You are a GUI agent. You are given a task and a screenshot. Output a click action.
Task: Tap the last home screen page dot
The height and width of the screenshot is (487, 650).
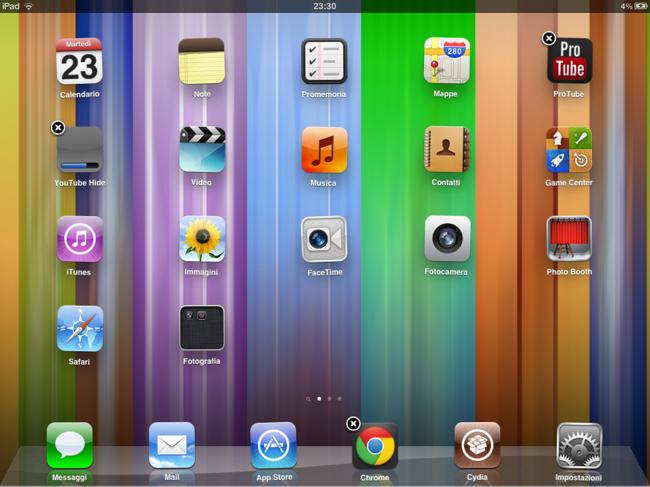click(340, 399)
